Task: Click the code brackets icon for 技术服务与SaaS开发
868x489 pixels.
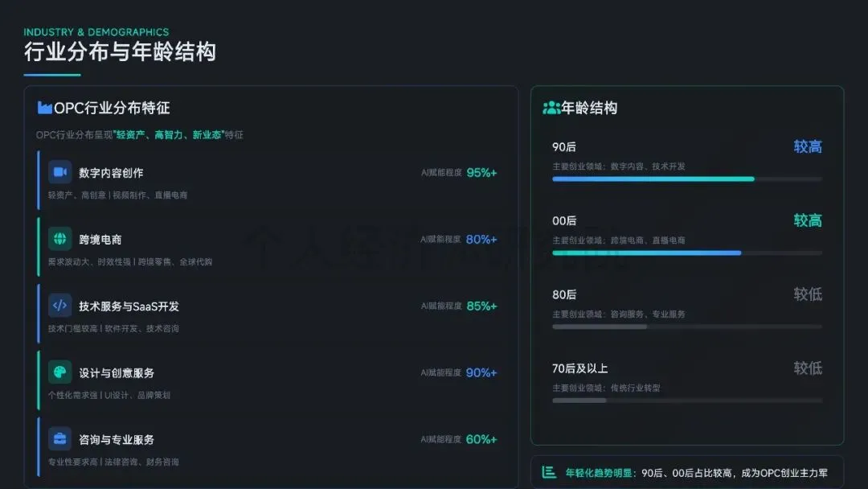Action: click(x=59, y=305)
